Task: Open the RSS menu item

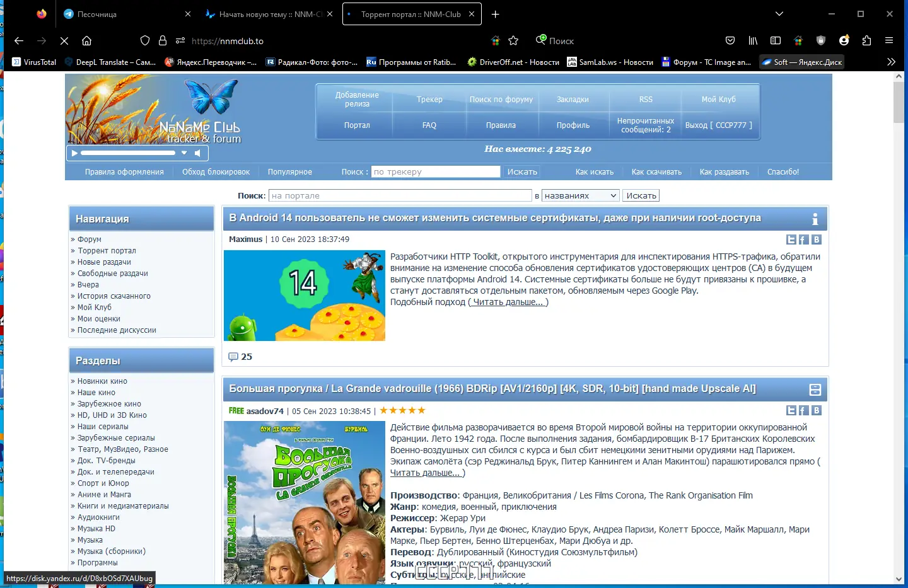Action: point(646,100)
